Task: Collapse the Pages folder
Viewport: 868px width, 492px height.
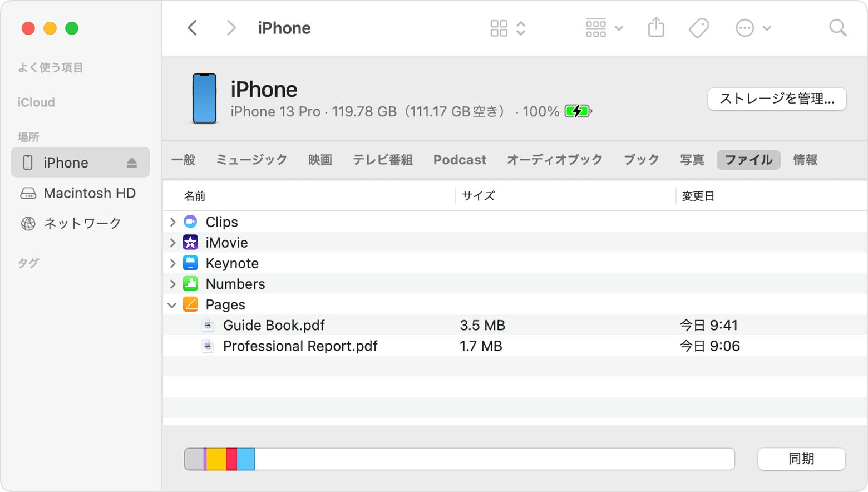Action: pos(172,305)
